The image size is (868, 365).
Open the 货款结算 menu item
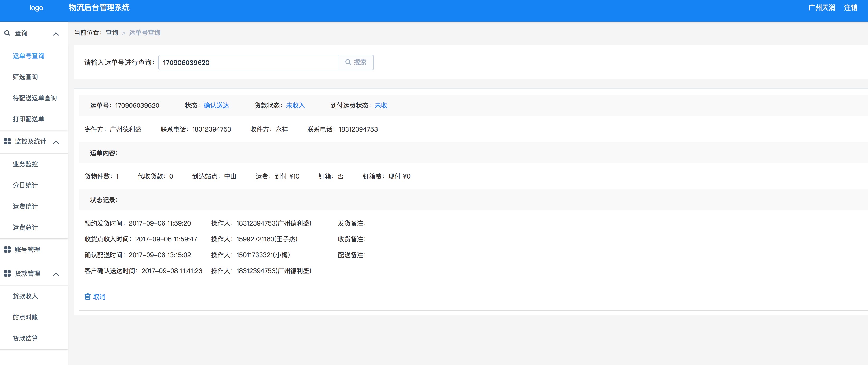pos(25,338)
